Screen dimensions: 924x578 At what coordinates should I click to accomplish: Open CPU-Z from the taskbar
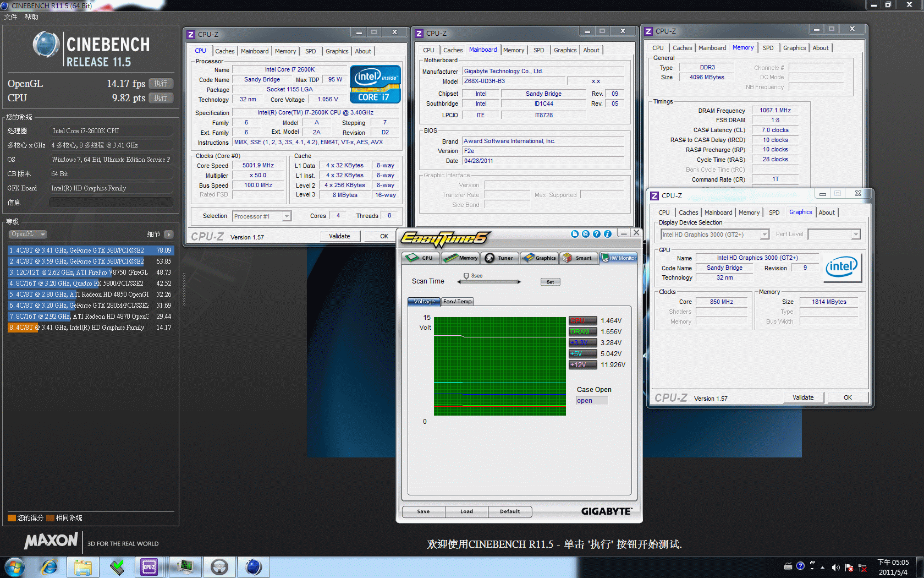[x=149, y=566]
